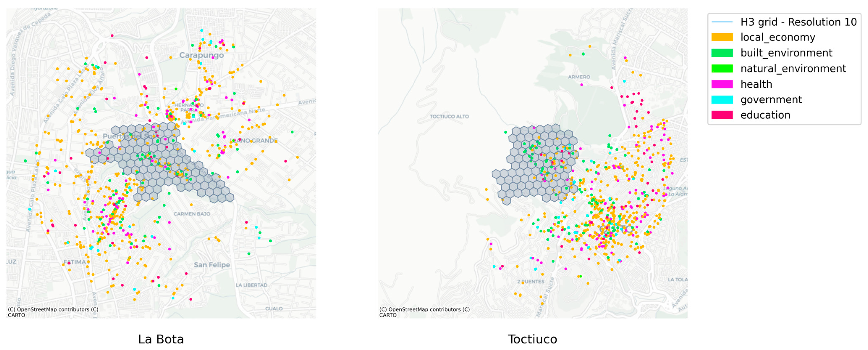This screenshot has width=868, height=350.
Task: Click the 'La Bota' map title
Action: (x=161, y=339)
